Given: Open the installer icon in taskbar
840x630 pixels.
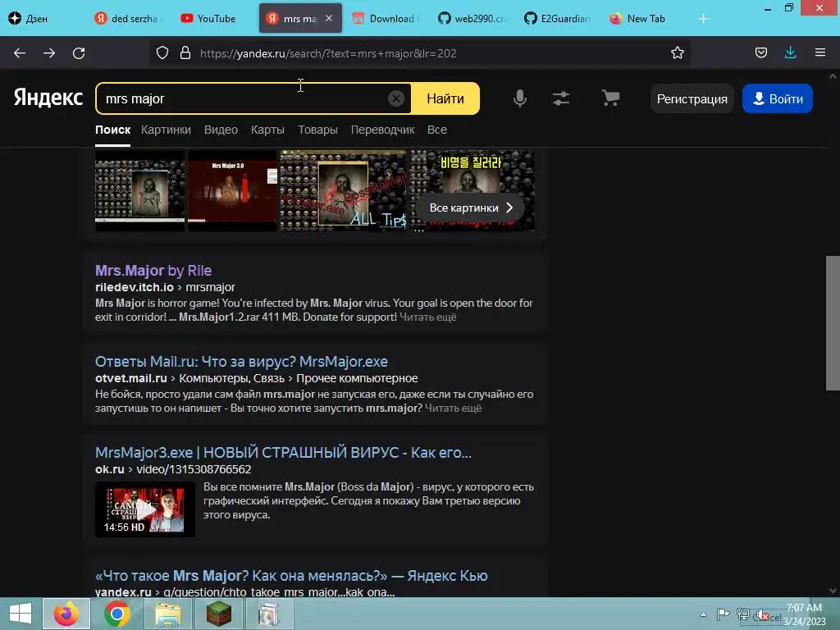Looking at the screenshot, I should coord(269,614).
